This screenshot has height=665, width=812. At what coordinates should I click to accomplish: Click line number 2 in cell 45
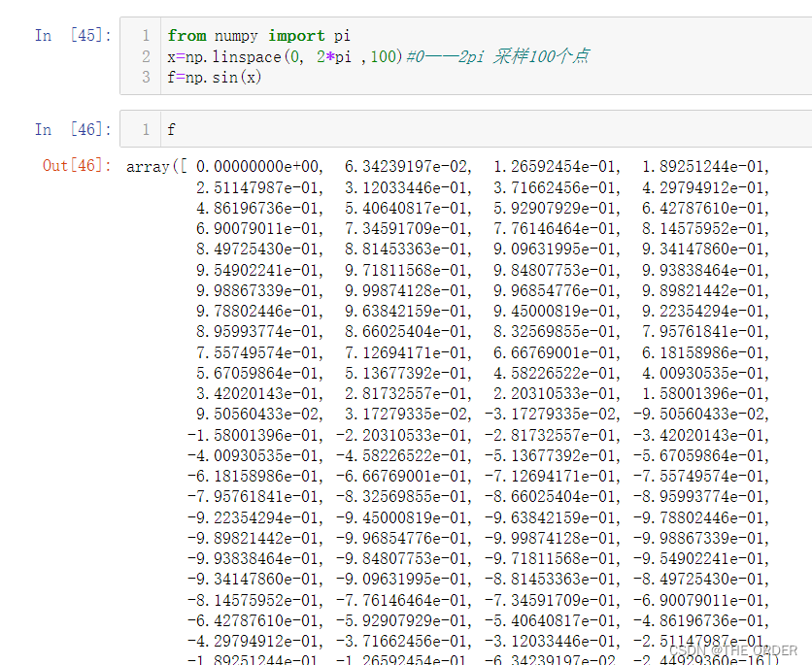pos(146,56)
